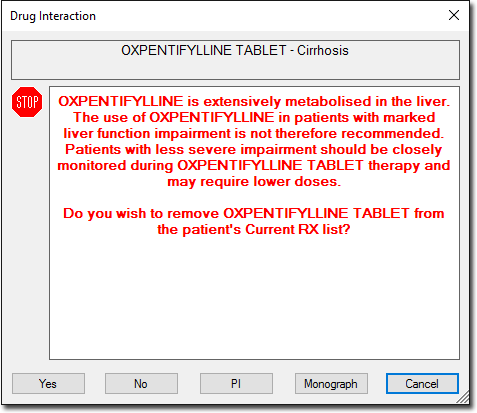Click the text "the patient's Current RX list?"
477x413 pixels.
point(254,229)
